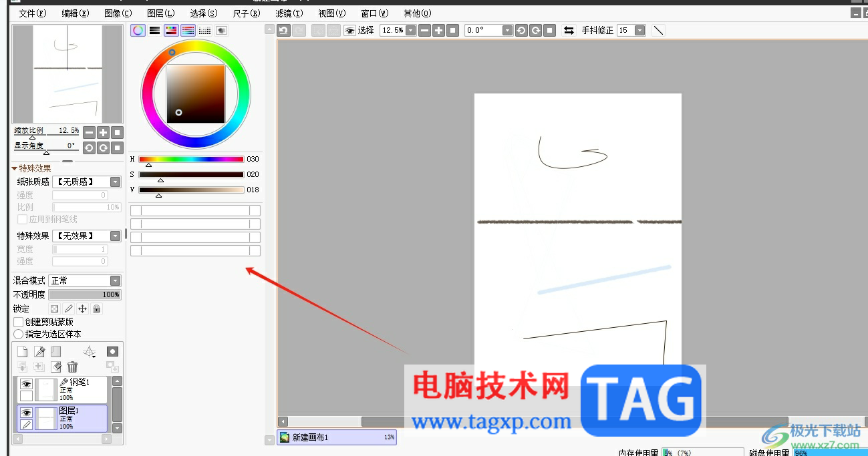Click the straight line drawing mode icon

[x=658, y=30]
